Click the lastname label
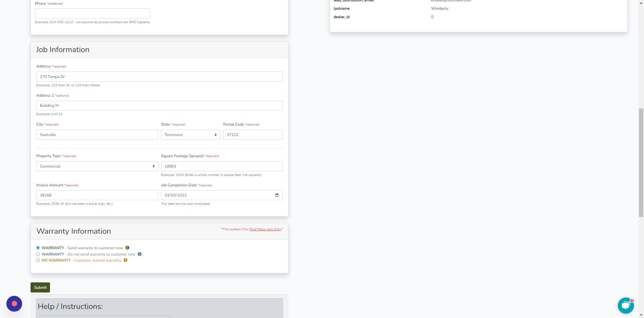Image resolution: width=644 pixels, height=318 pixels. [x=341, y=8]
